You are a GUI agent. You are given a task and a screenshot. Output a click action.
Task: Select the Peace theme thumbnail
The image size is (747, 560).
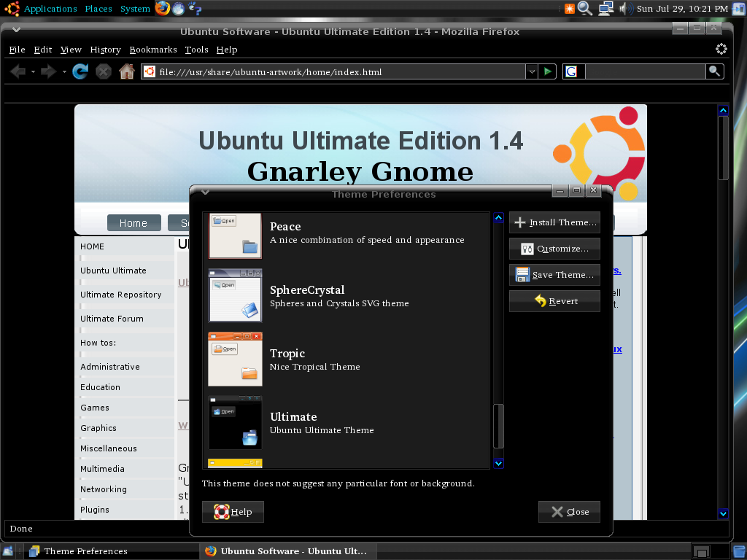tap(235, 236)
